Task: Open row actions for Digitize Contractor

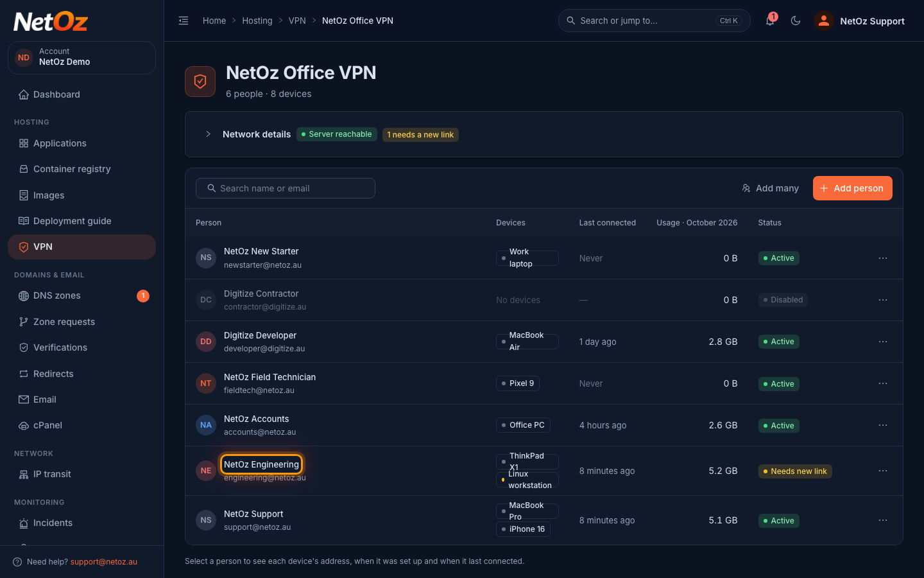Action: 883,300
